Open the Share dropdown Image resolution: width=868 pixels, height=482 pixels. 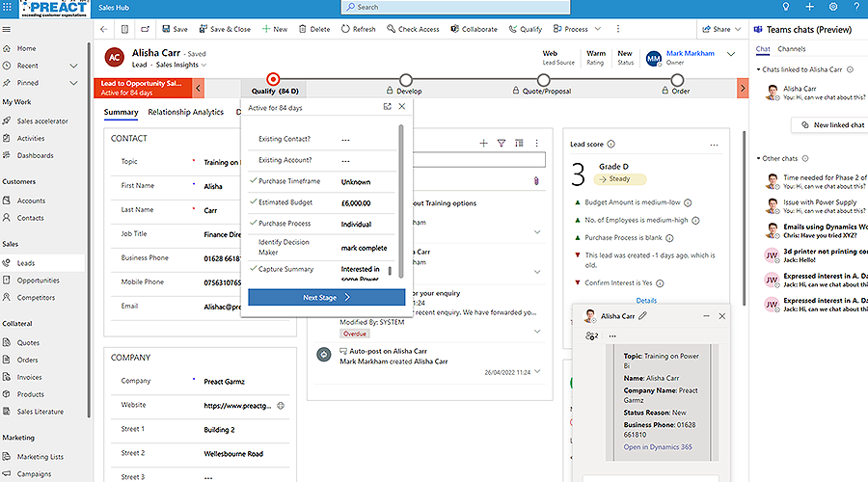[x=721, y=29]
